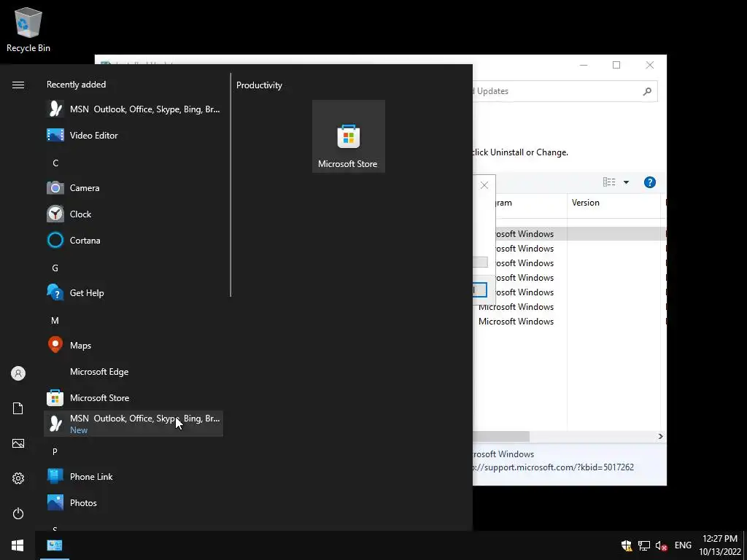
Task: Open the MSN entry marked New
Action: [133, 424]
